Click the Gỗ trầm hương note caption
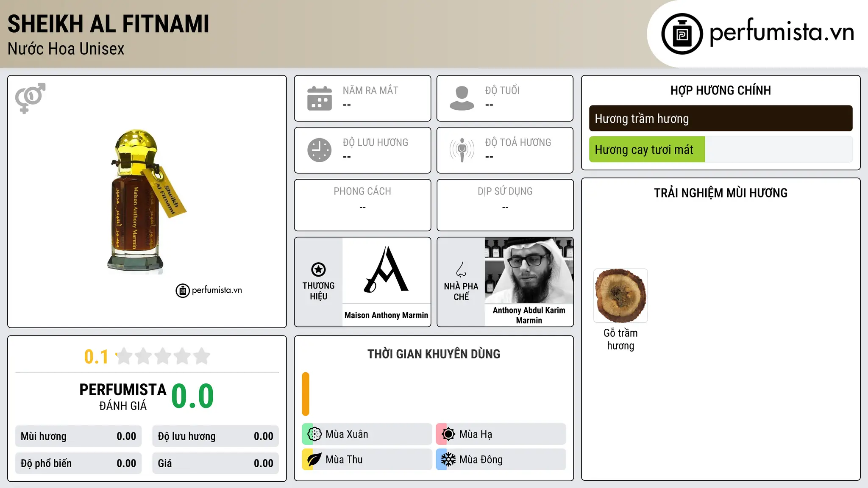The width and height of the screenshot is (868, 488). tap(620, 339)
